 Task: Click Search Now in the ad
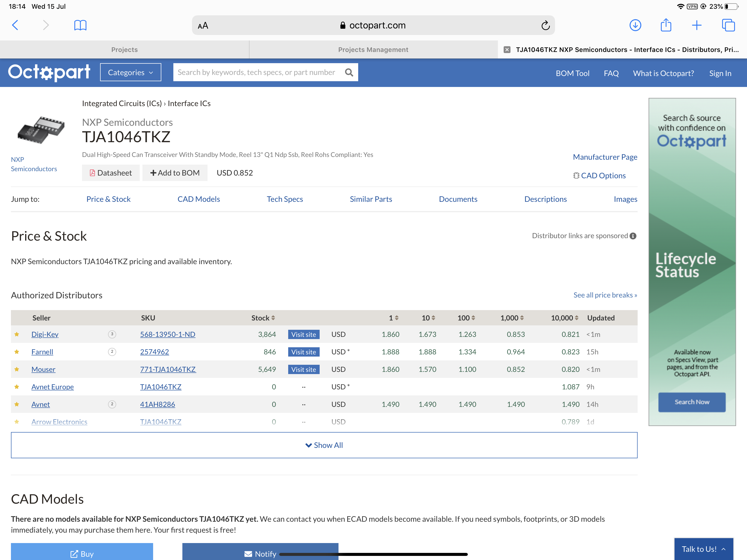click(691, 402)
